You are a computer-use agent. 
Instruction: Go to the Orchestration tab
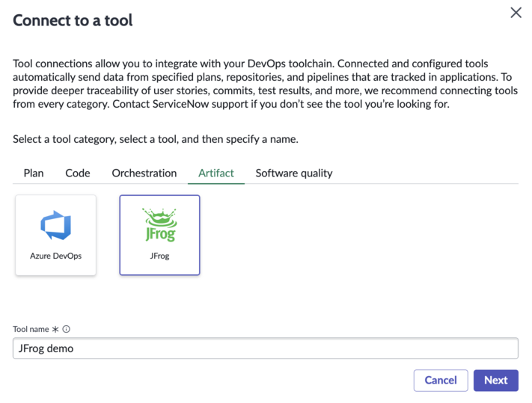[144, 173]
